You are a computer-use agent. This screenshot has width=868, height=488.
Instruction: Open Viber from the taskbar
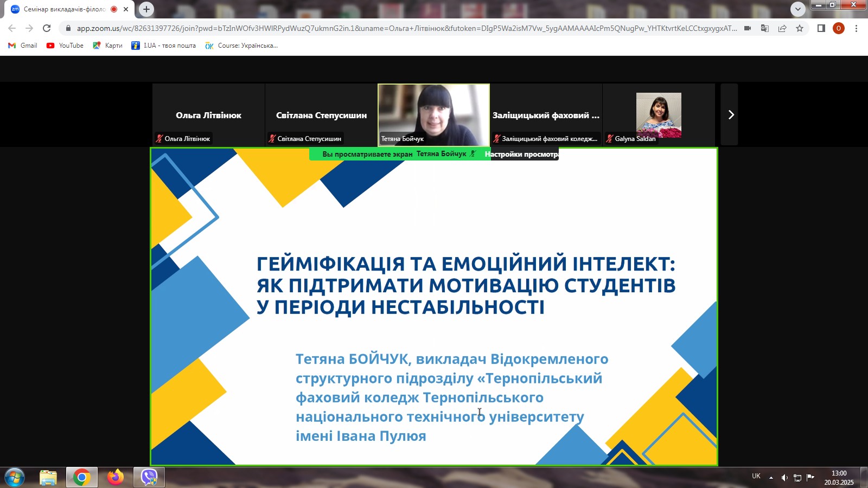(x=149, y=477)
